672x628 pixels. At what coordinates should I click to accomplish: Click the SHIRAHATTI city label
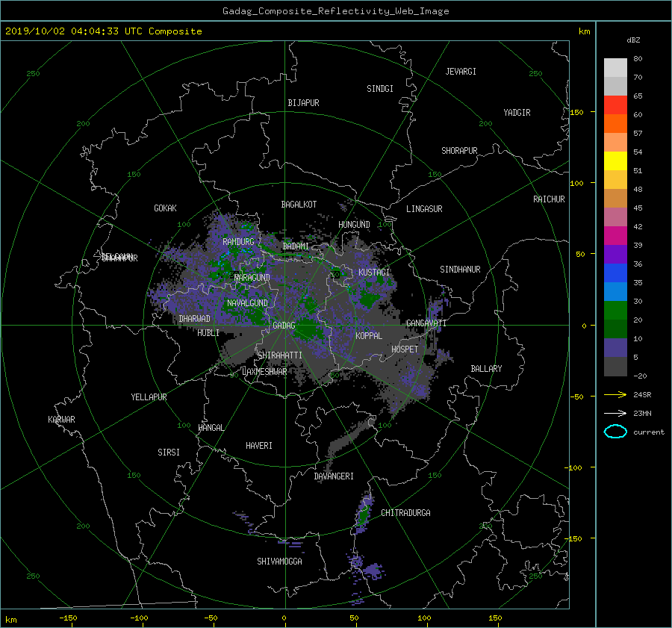pyautogui.click(x=280, y=355)
